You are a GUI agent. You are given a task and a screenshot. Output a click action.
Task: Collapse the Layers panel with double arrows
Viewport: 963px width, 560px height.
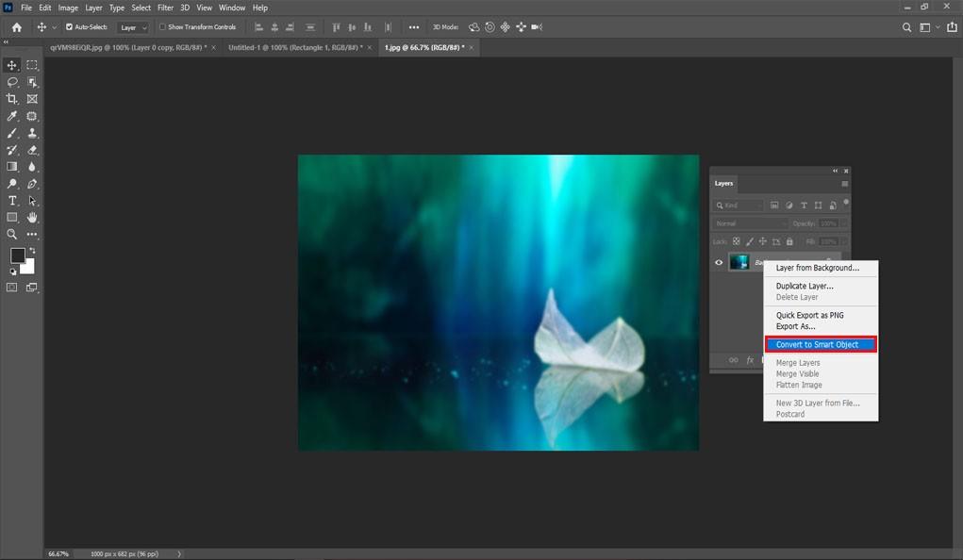pos(836,171)
